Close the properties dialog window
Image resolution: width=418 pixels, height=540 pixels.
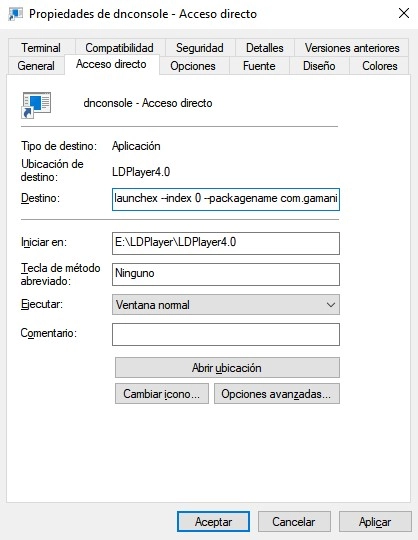404,13
